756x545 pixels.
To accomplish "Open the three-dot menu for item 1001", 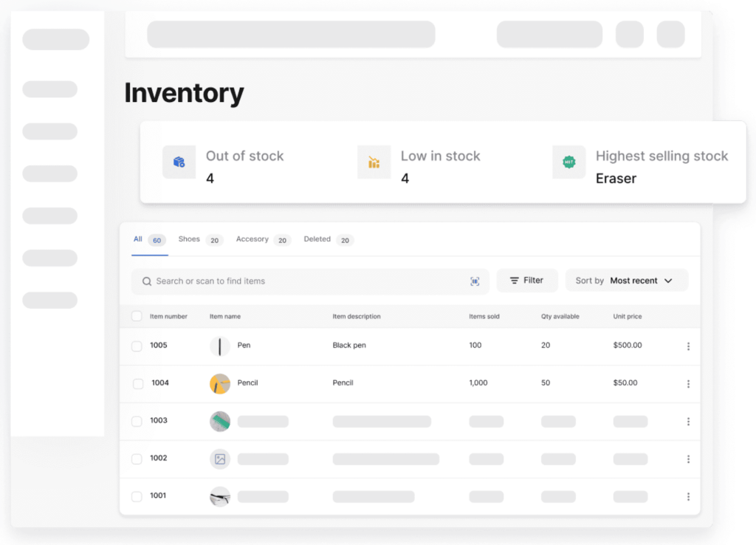I will tap(688, 497).
